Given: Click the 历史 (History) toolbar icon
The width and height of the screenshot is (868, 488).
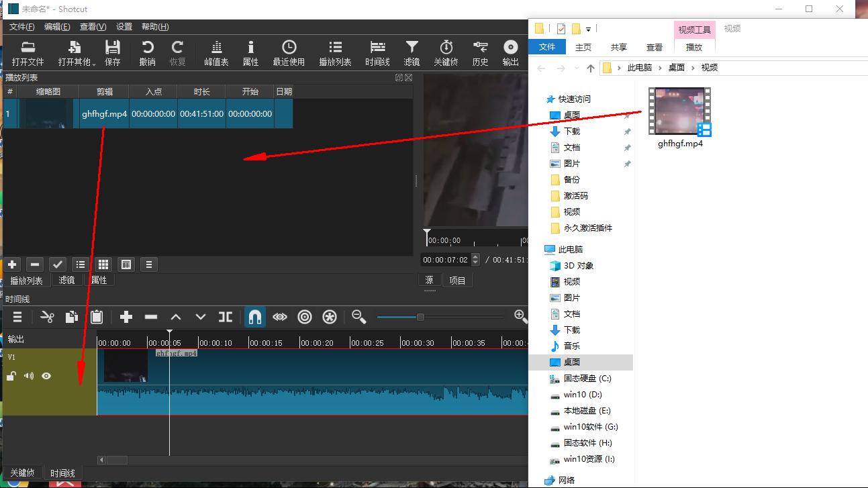Looking at the screenshot, I should click(x=479, y=52).
